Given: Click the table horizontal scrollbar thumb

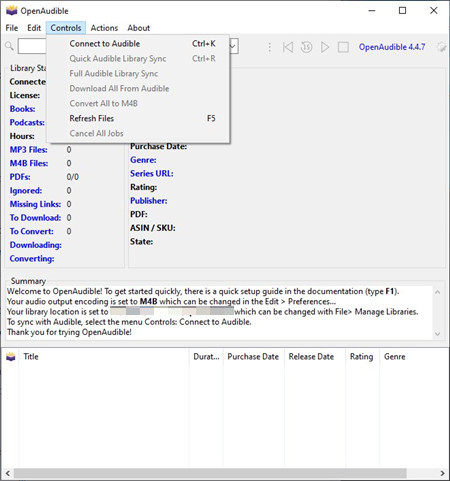Looking at the screenshot, I should click(210, 473).
